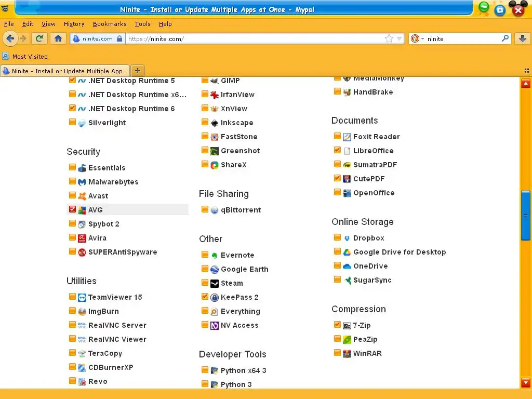
Task: Click the SumatraPDF label
Action: click(375, 165)
